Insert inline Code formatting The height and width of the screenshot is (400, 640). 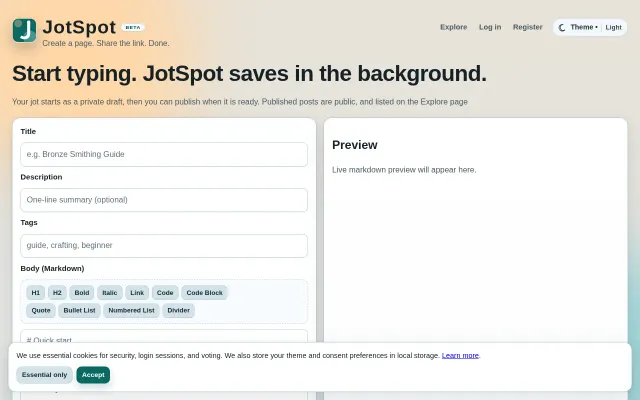(x=165, y=293)
